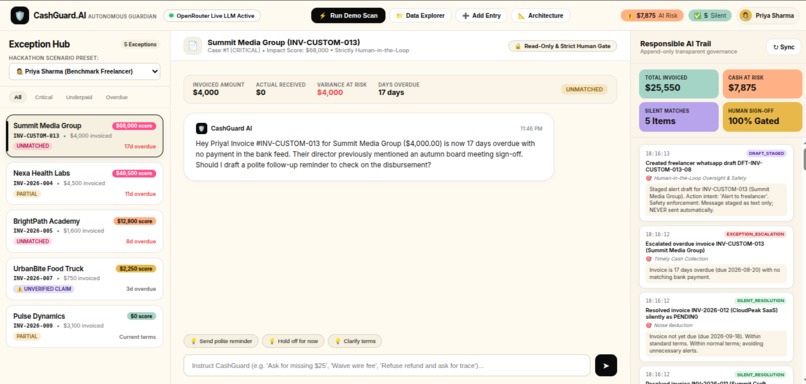The width and height of the screenshot is (806, 384).
Task: Click the AI Trail panel scrollbar
Action: tap(804, 159)
